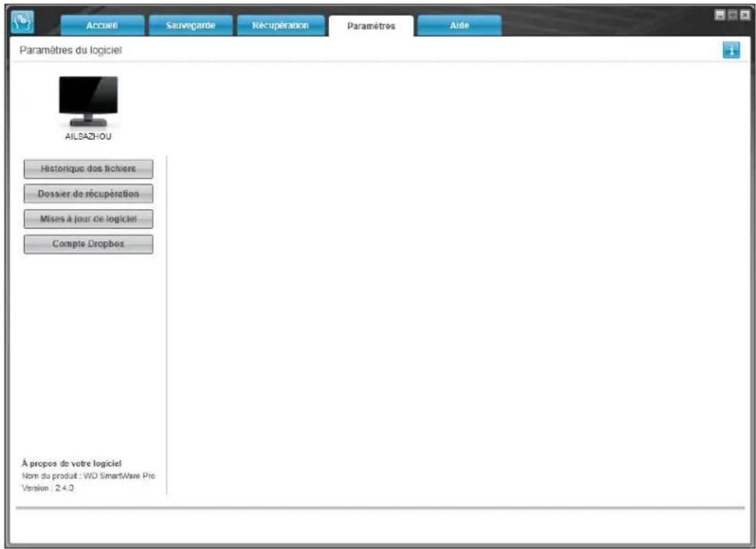Click Mises à jour de logiciel button
This screenshot has height=549, width=756.
coord(88,219)
